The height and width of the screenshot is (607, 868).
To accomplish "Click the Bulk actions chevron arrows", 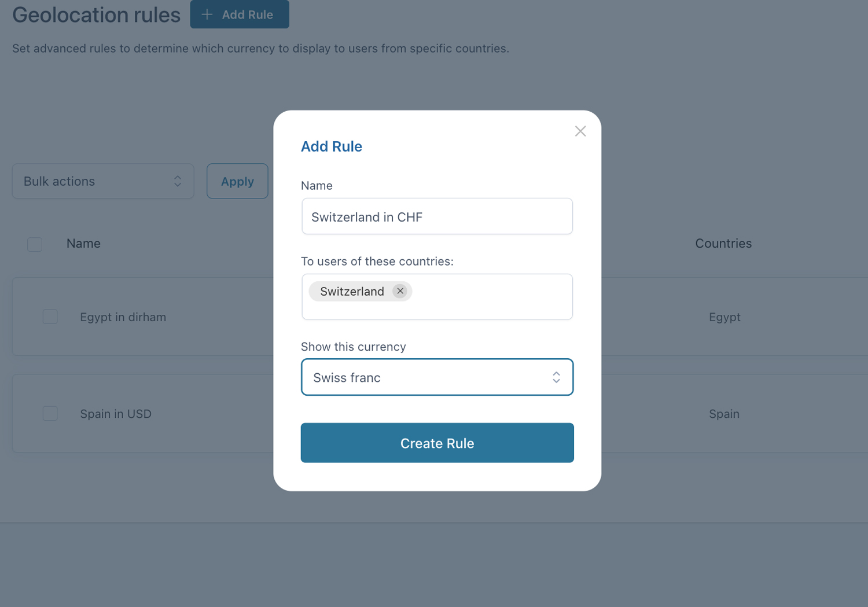I will 178,181.
